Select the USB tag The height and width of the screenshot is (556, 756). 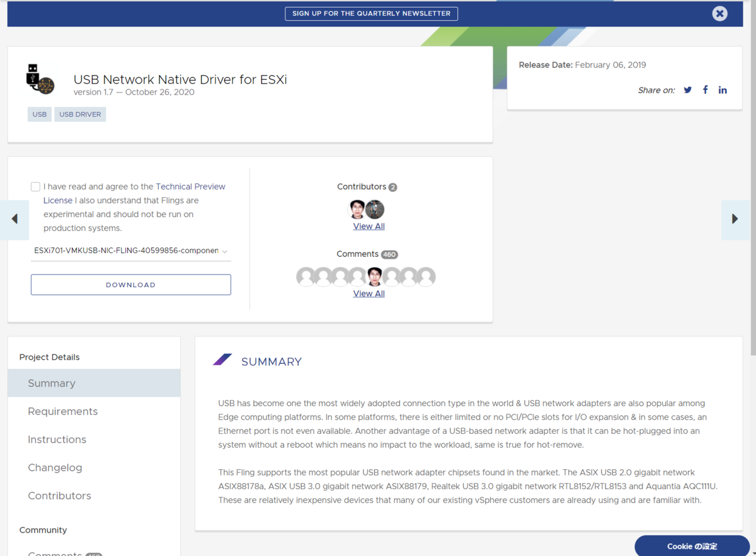point(40,115)
